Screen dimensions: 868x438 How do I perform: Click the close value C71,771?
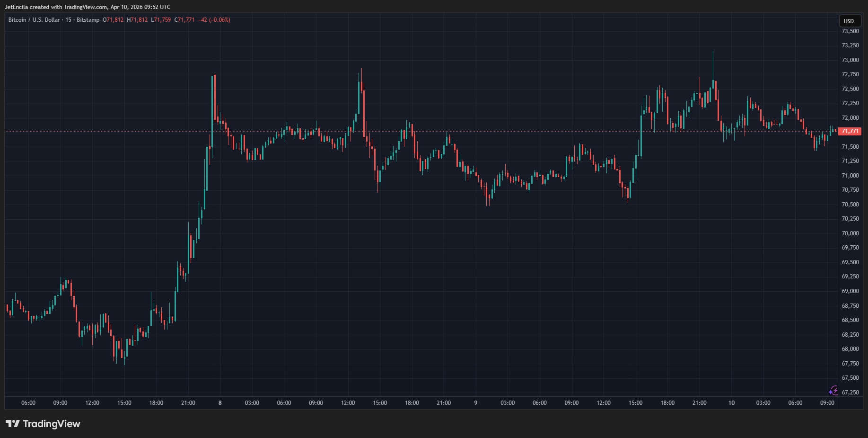(x=184, y=20)
